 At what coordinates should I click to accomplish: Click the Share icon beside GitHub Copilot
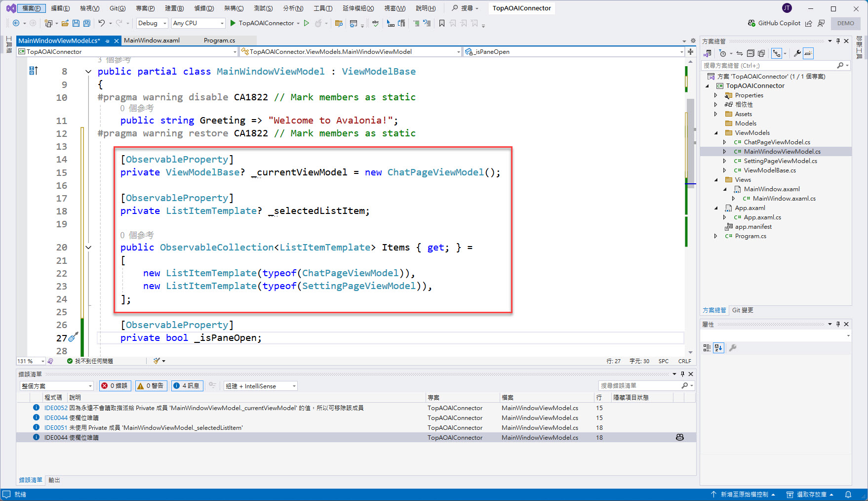point(808,23)
